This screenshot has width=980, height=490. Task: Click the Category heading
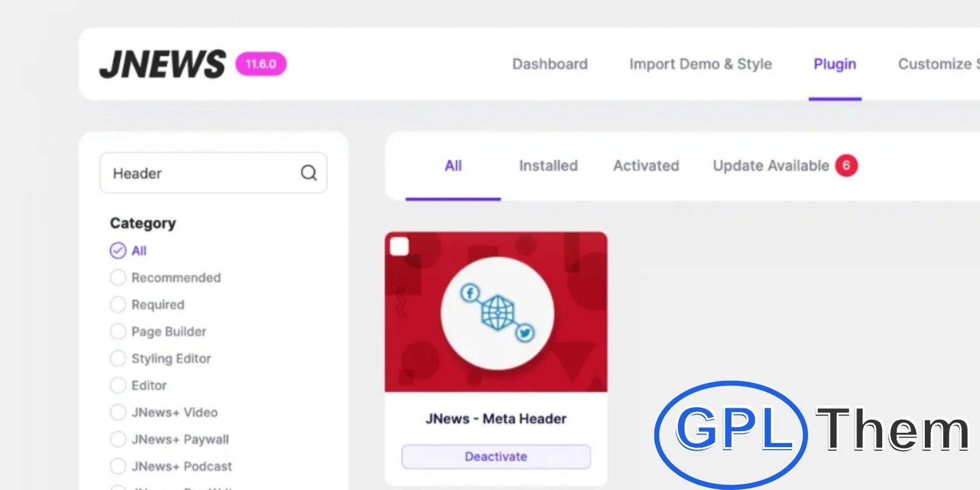143,224
